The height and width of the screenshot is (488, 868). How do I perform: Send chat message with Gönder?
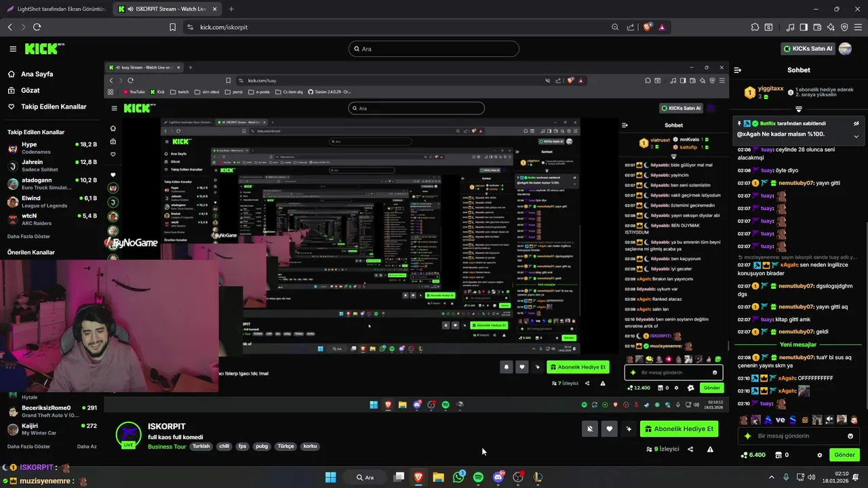[844, 455]
